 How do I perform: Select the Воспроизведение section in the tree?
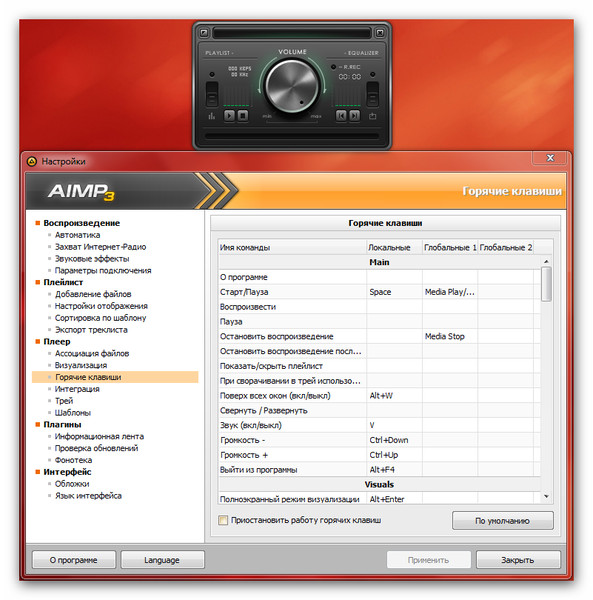point(81,223)
